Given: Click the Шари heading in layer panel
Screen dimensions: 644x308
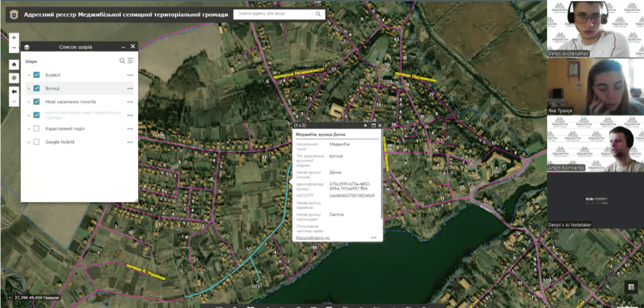Looking at the screenshot, I should pyautogui.click(x=31, y=61).
